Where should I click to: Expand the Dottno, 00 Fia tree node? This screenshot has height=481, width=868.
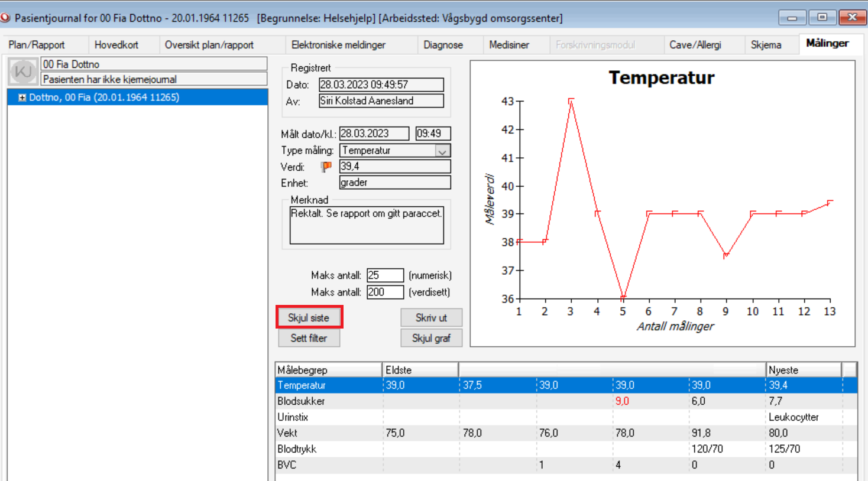point(22,97)
